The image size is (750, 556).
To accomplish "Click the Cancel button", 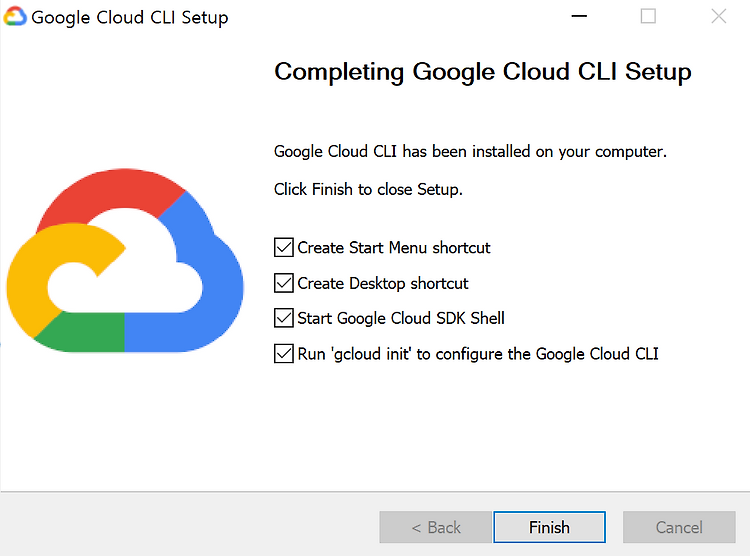I will 679,527.
